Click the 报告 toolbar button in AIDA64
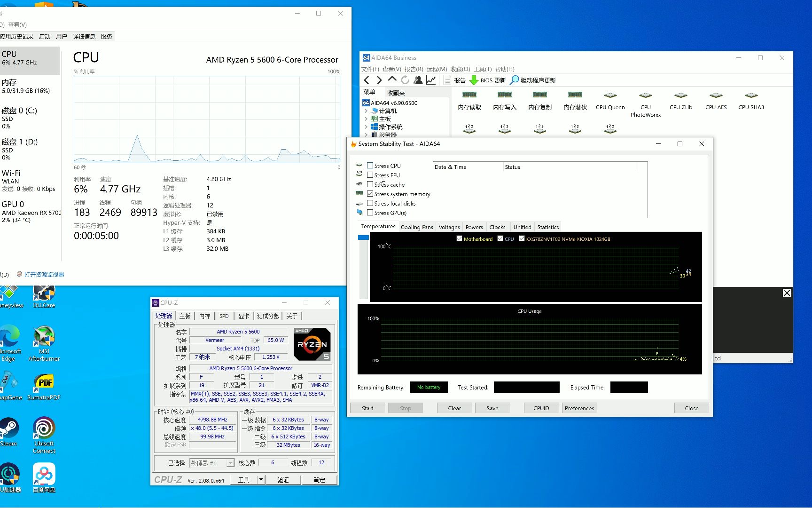Viewport: 812px width, 508px height. pyautogui.click(x=454, y=80)
